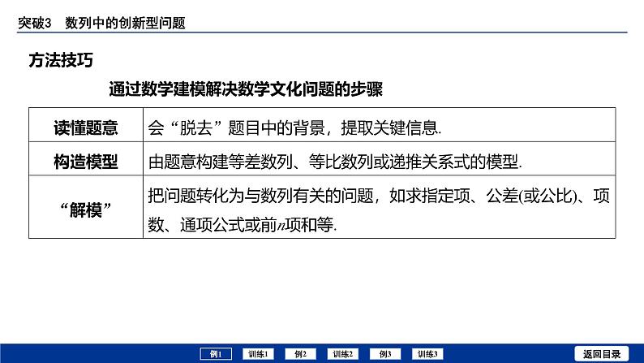Select the 构造模型 table cell
644x363 pixels.
click(x=86, y=159)
